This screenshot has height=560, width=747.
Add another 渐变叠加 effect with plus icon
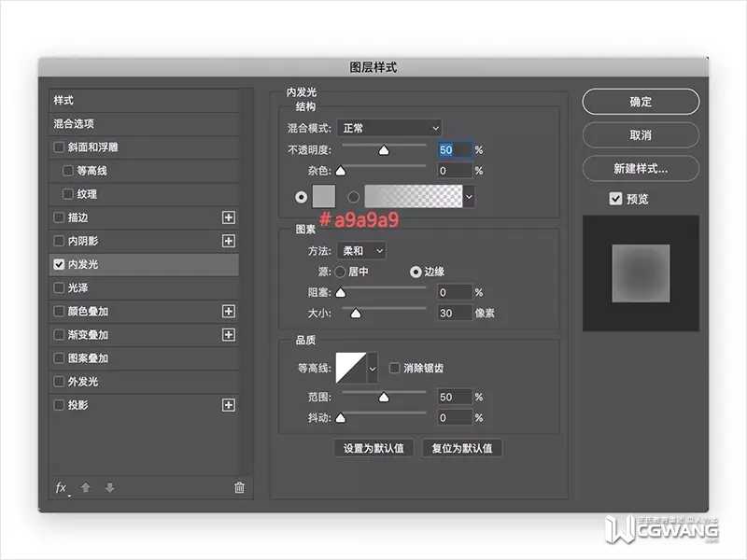tap(229, 335)
